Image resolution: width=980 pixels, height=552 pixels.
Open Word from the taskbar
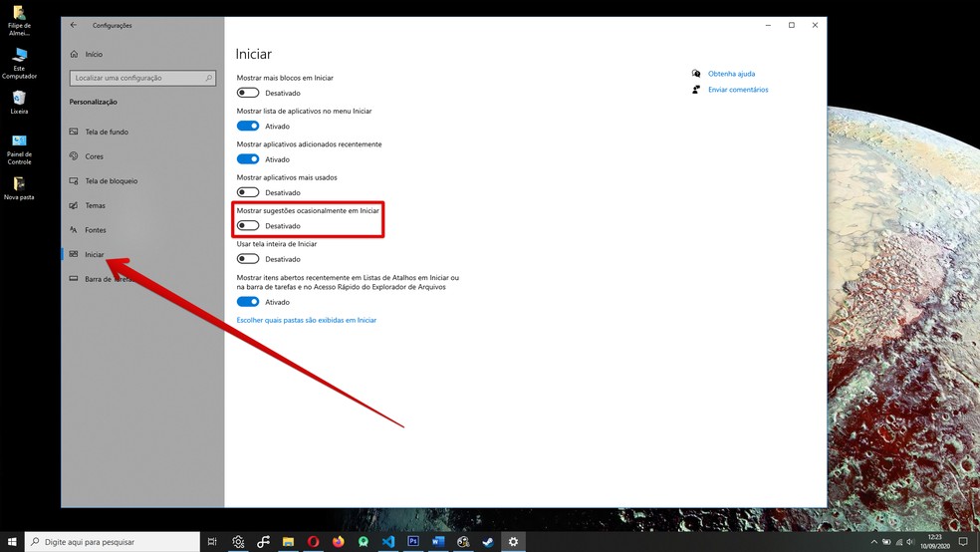438,541
